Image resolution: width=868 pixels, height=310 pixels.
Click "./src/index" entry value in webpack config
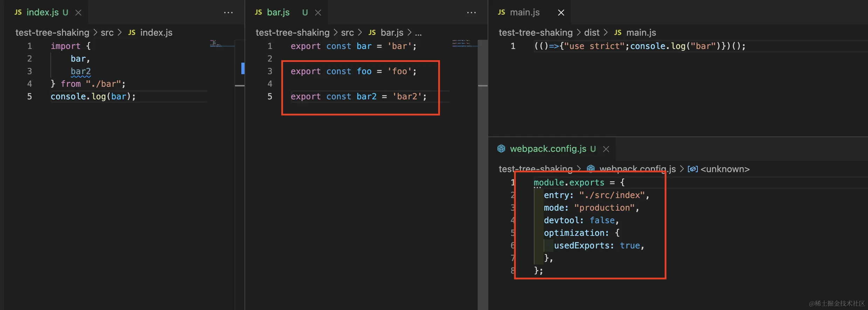[612, 195]
